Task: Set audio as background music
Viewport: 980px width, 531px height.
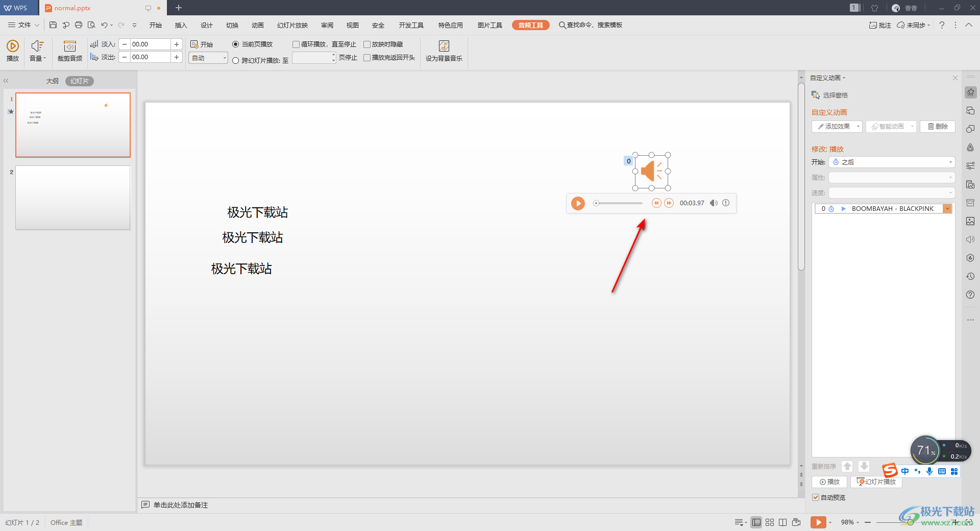Action: coord(444,51)
